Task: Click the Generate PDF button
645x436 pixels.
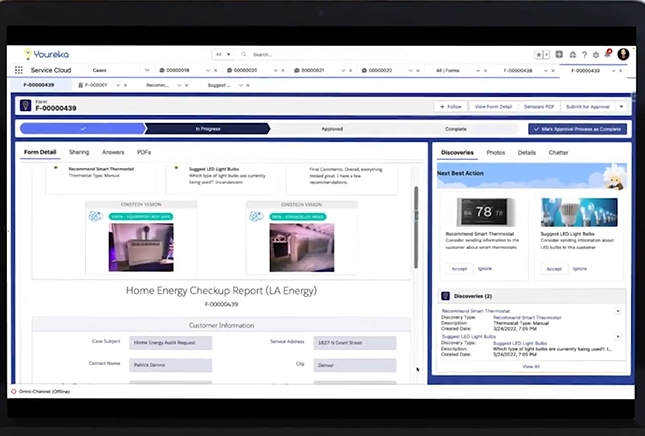Action: pyautogui.click(x=539, y=107)
